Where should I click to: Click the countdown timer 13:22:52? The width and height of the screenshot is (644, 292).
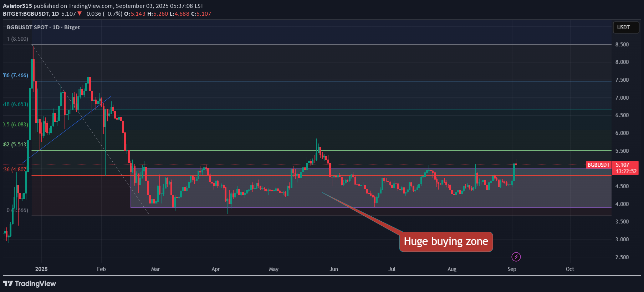click(x=626, y=171)
